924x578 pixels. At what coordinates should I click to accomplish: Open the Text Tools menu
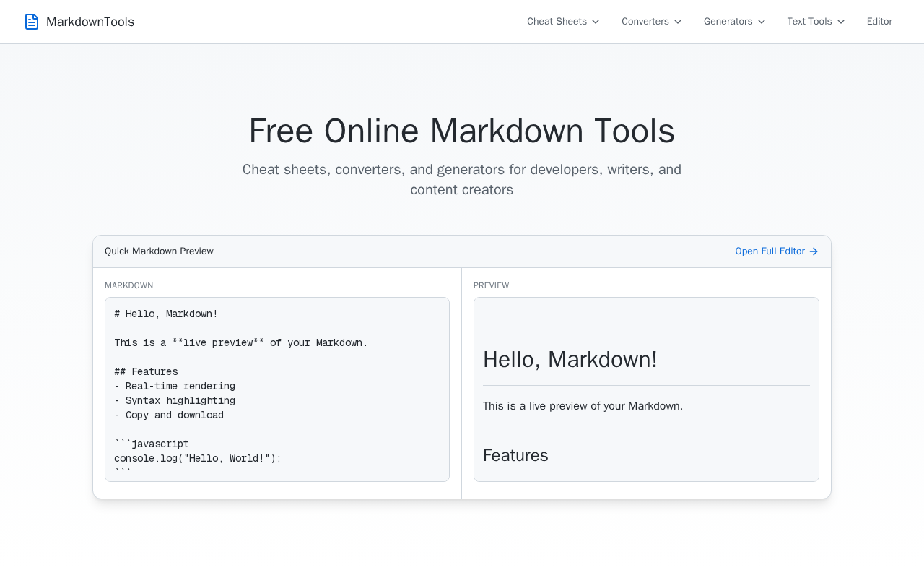click(x=809, y=22)
